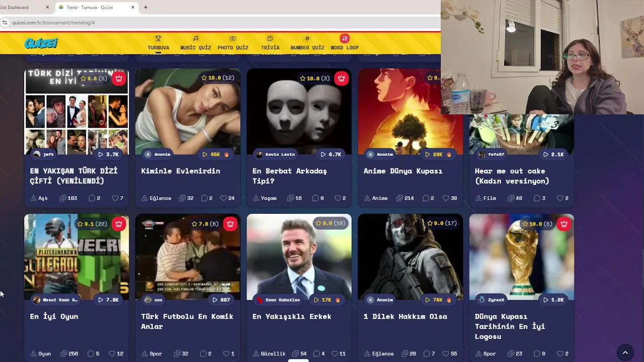Open comments on 1 Dilek Hakkım Olsa
Screen dimensions: 644x362
(x=429, y=353)
